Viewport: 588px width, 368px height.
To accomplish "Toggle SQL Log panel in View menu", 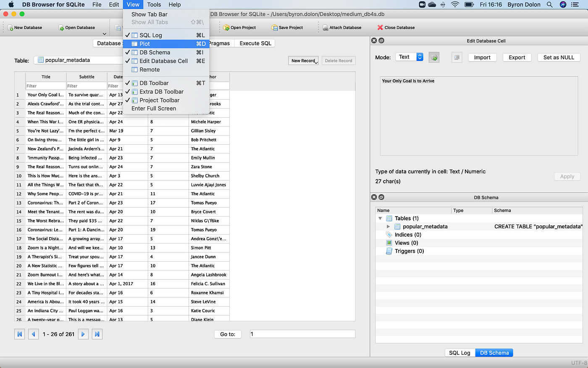I will [166, 35].
